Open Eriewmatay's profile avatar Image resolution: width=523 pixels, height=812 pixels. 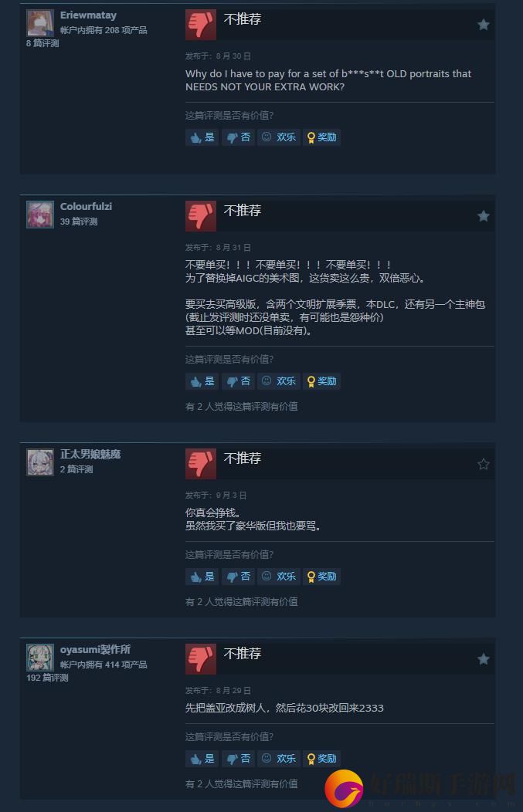pyautogui.click(x=40, y=23)
